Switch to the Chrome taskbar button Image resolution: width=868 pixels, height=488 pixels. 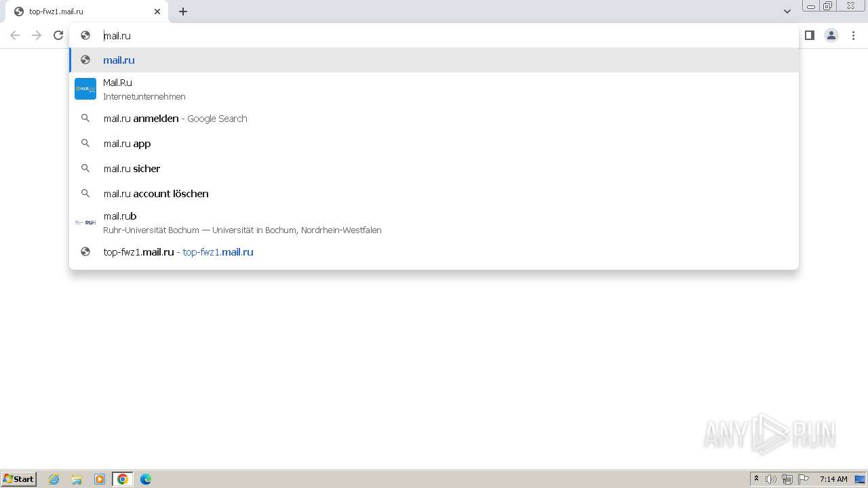(123, 479)
